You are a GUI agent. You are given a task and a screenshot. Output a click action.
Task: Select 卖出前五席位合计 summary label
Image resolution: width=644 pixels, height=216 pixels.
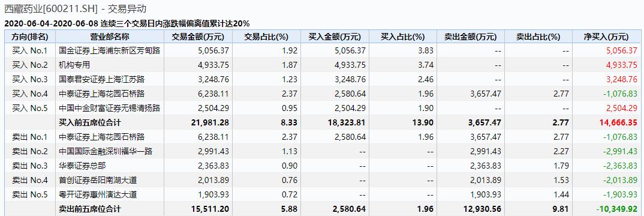click(x=90, y=209)
